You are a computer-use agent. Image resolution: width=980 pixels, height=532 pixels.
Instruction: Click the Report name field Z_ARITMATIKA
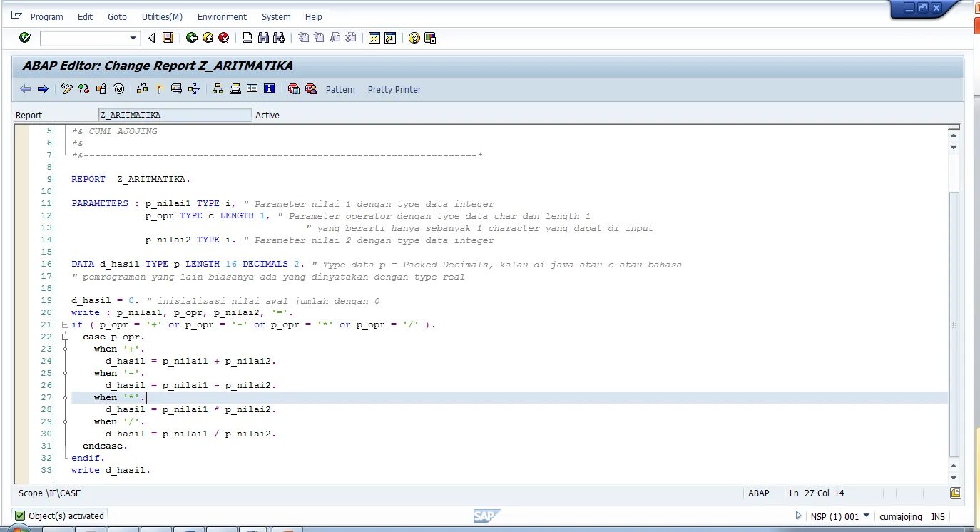pyautogui.click(x=175, y=115)
